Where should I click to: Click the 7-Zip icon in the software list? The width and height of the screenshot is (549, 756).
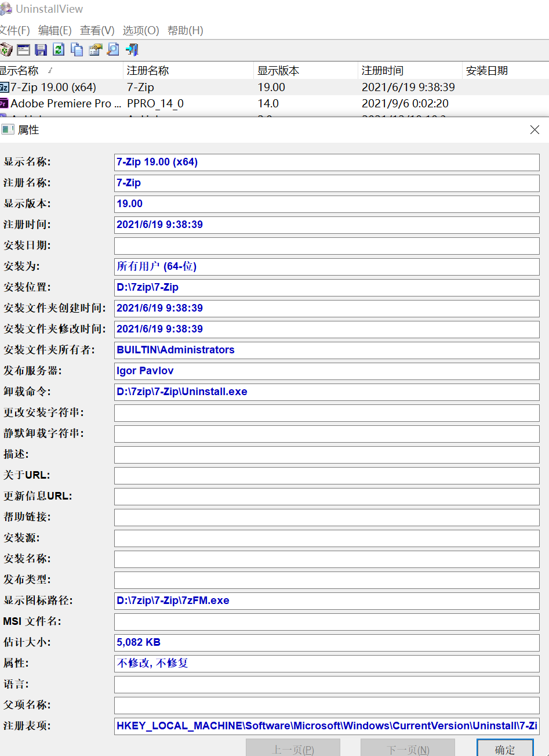4,87
